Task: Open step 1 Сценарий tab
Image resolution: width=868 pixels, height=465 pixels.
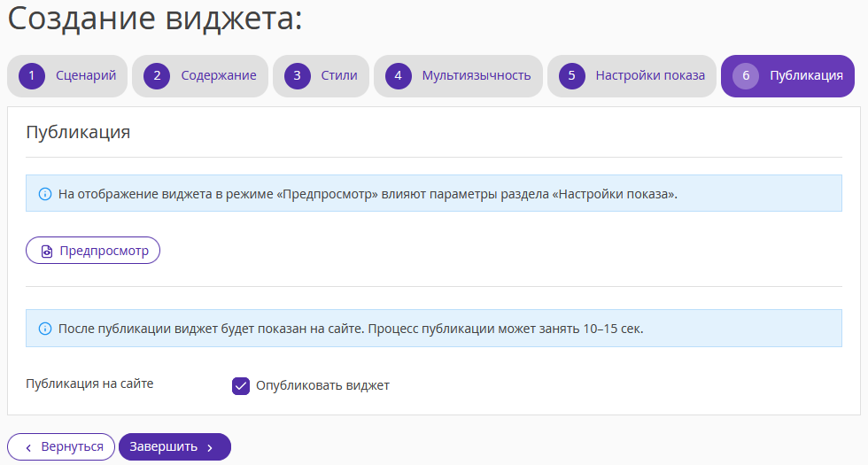Action: point(67,76)
